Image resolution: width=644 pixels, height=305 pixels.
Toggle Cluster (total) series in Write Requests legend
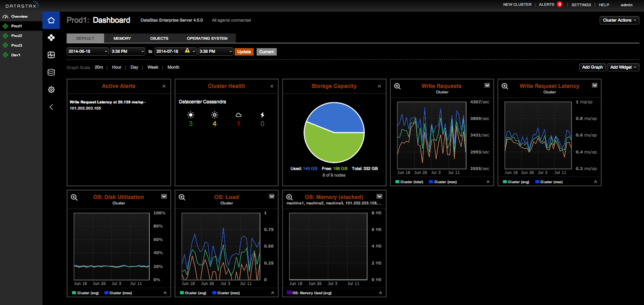(409, 182)
